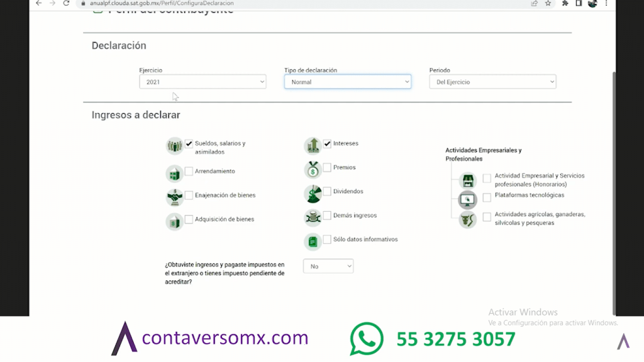Open the extensions puzzle icon
The width and height of the screenshot is (644, 362).
click(x=565, y=3)
